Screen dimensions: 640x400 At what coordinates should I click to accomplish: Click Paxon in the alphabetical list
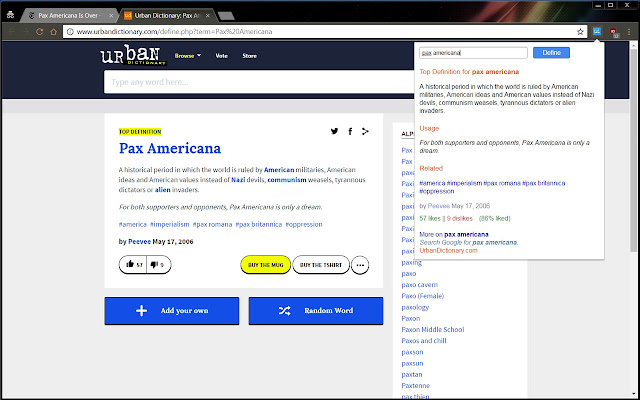[411, 318]
